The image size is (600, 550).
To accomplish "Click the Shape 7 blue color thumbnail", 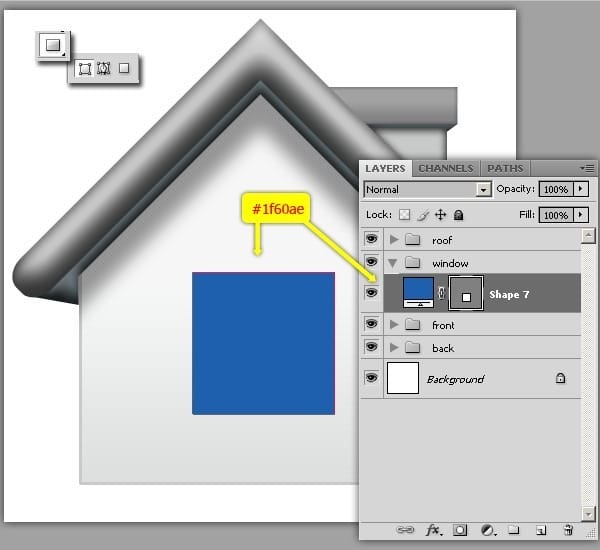I will pos(418,293).
